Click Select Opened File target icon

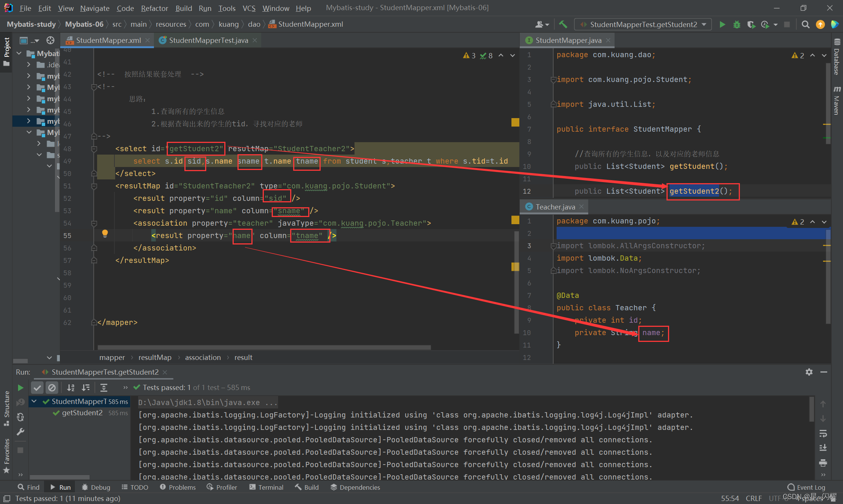coord(50,40)
